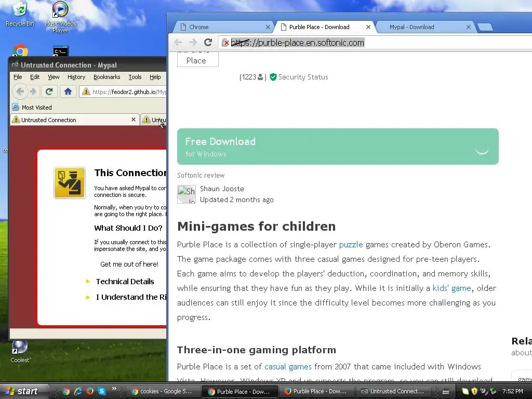
Task: Click the broken padlock icon in Chrome's address bar
Action: [x=225, y=43]
